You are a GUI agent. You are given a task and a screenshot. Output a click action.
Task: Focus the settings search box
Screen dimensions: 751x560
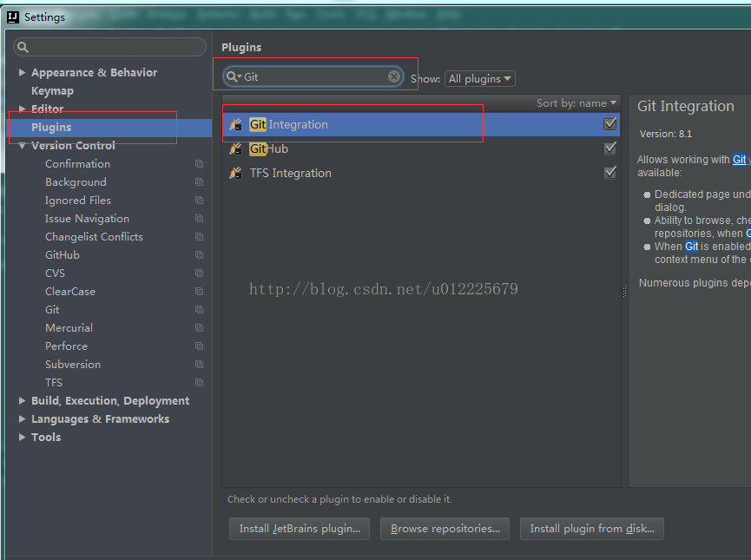pyautogui.click(x=109, y=47)
